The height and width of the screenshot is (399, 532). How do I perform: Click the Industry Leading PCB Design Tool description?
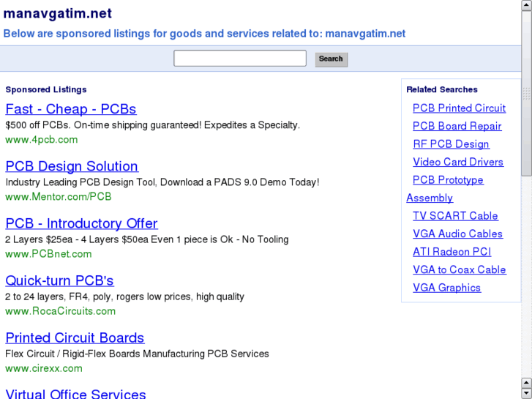tap(162, 182)
